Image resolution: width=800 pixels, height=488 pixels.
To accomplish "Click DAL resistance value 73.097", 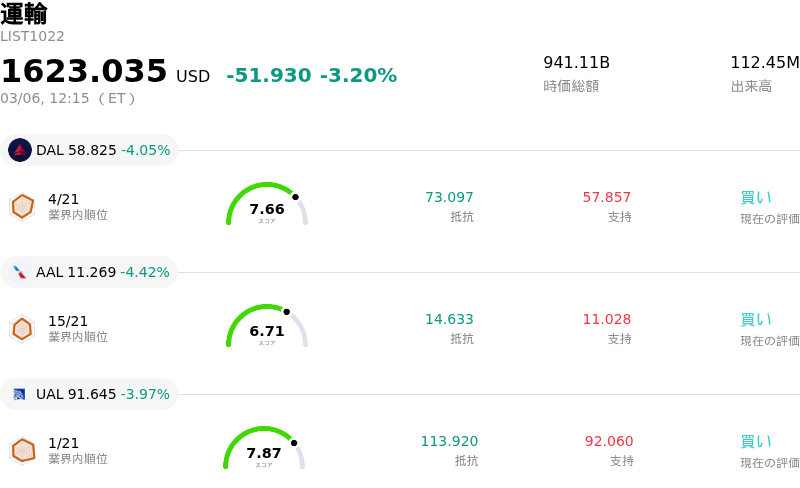I will 449,197.
